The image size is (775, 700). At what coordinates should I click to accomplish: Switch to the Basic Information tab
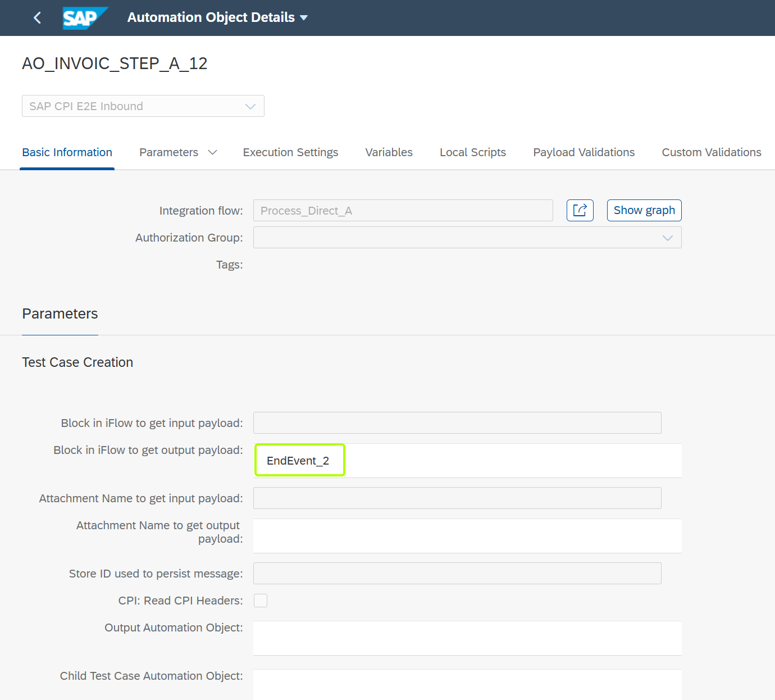click(67, 152)
